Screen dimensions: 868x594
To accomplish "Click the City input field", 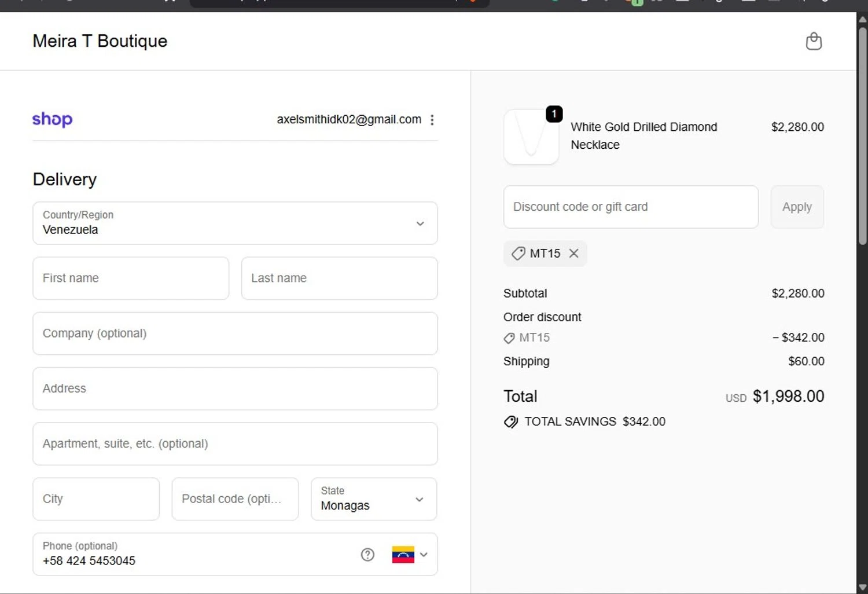I will click(96, 499).
